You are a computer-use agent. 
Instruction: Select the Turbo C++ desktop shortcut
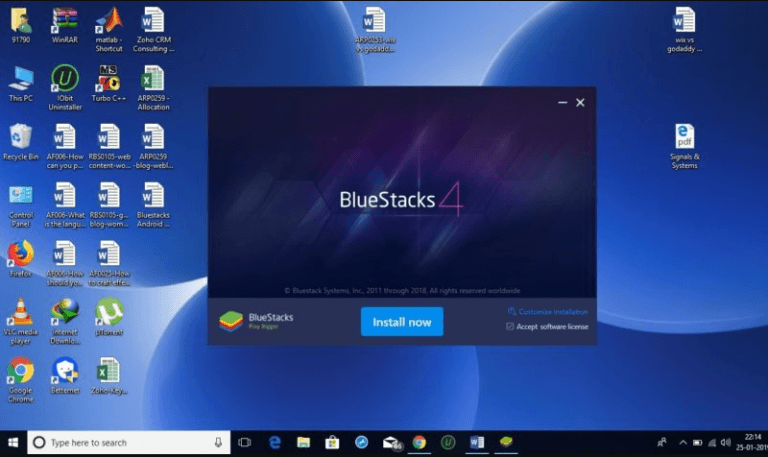[108, 80]
